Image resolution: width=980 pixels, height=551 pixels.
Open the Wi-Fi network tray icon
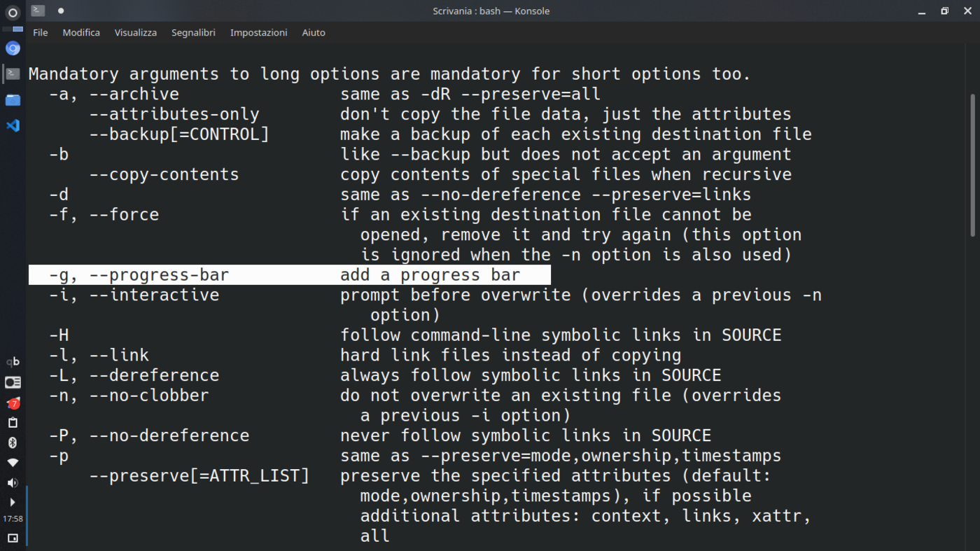(13, 463)
